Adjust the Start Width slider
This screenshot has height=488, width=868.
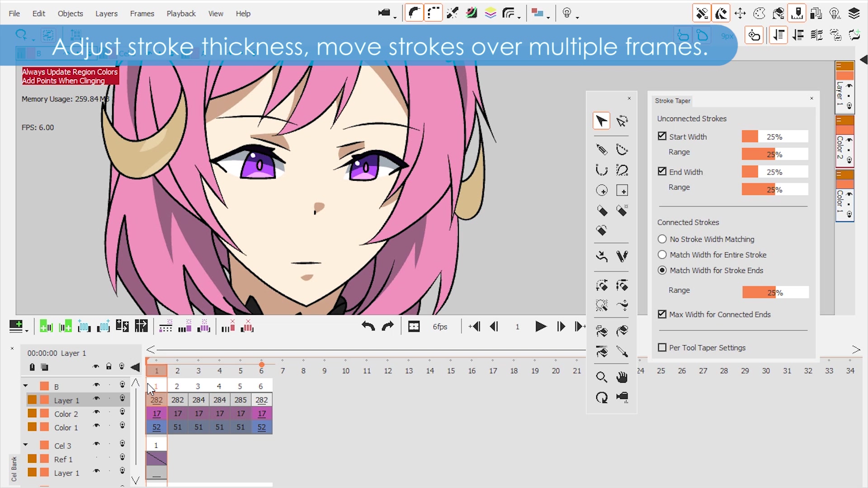coord(775,136)
